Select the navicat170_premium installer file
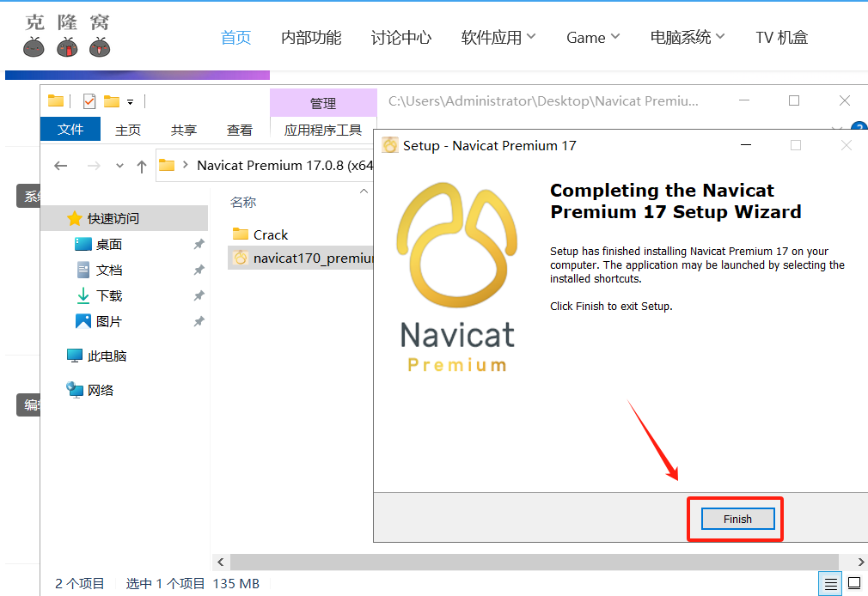The width and height of the screenshot is (868, 596). [x=302, y=258]
